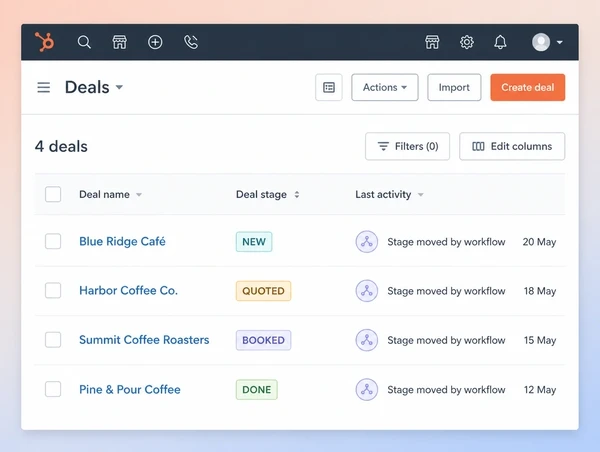The height and width of the screenshot is (452, 600).
Task: Click the user avatar picture
Action: [x=541, y=42]
